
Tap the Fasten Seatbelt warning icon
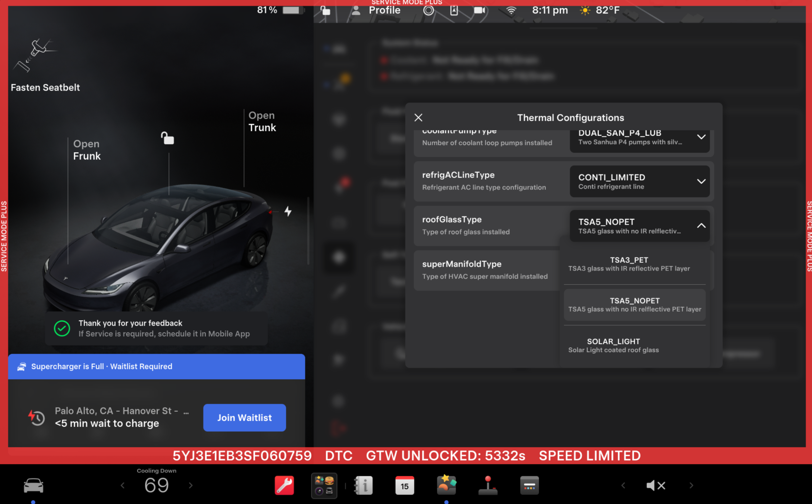pos(35,55)
